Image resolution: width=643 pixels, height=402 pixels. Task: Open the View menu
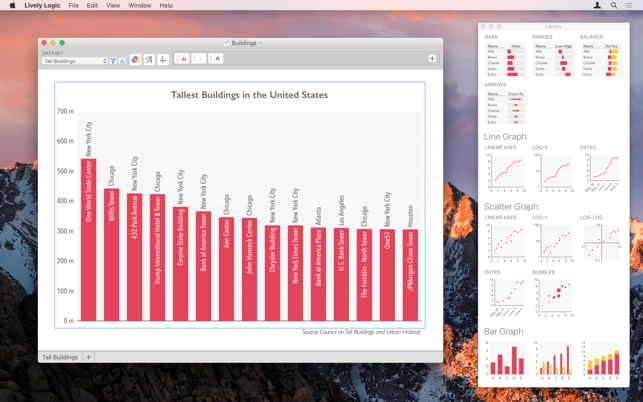tap(113, 5)
